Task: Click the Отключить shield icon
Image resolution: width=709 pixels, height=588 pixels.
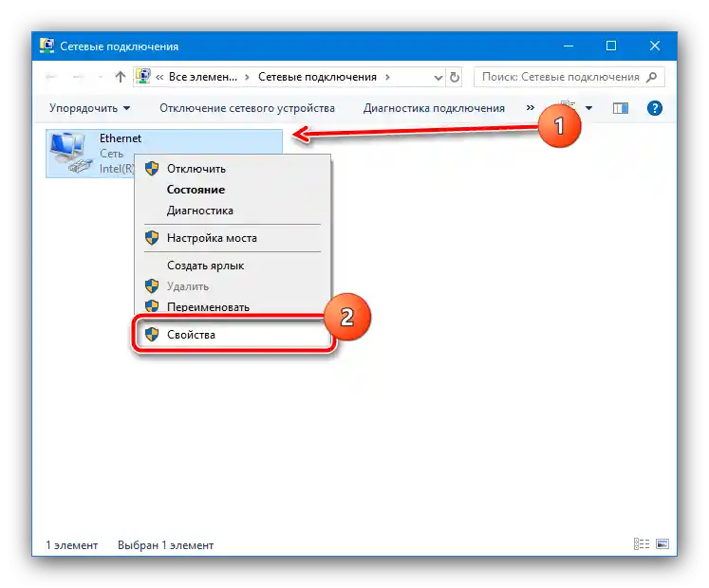Action: point(152,169)
